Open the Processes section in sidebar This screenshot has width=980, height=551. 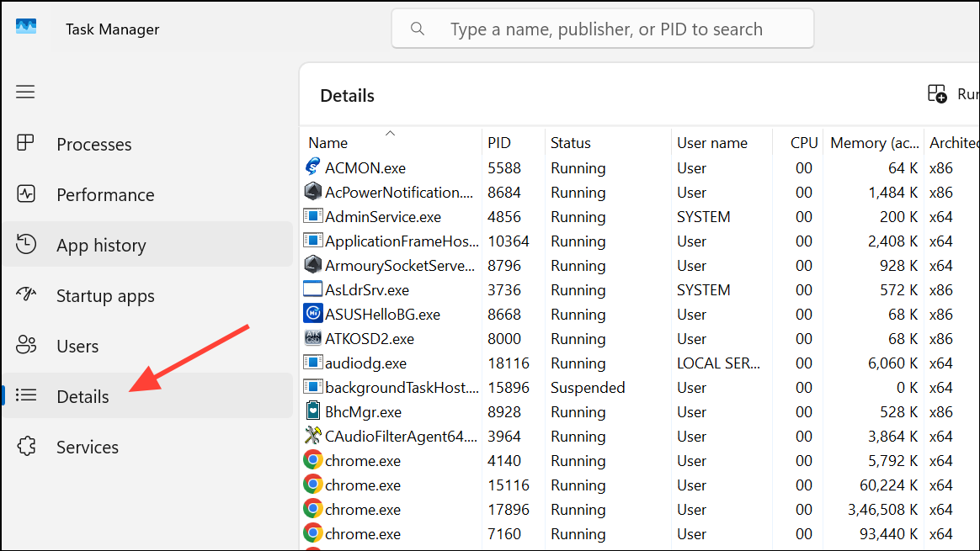click(93, 144)
